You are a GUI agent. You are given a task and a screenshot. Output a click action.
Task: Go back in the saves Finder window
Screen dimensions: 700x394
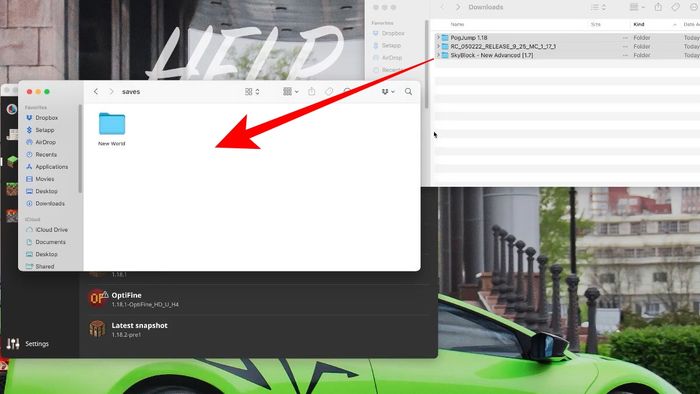pos(96,91)
